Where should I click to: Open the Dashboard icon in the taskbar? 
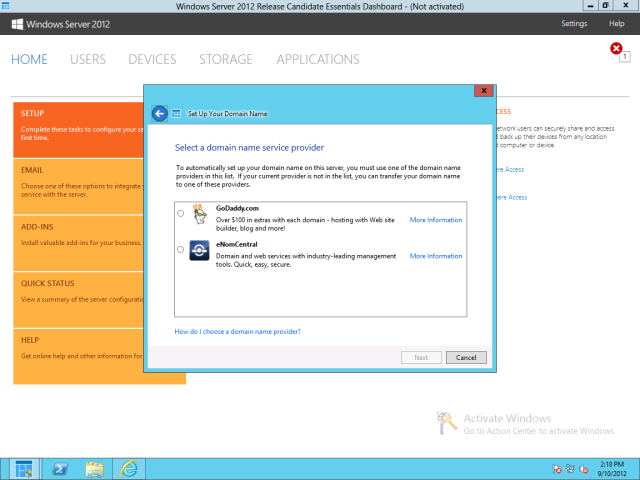tap(24, 469)
